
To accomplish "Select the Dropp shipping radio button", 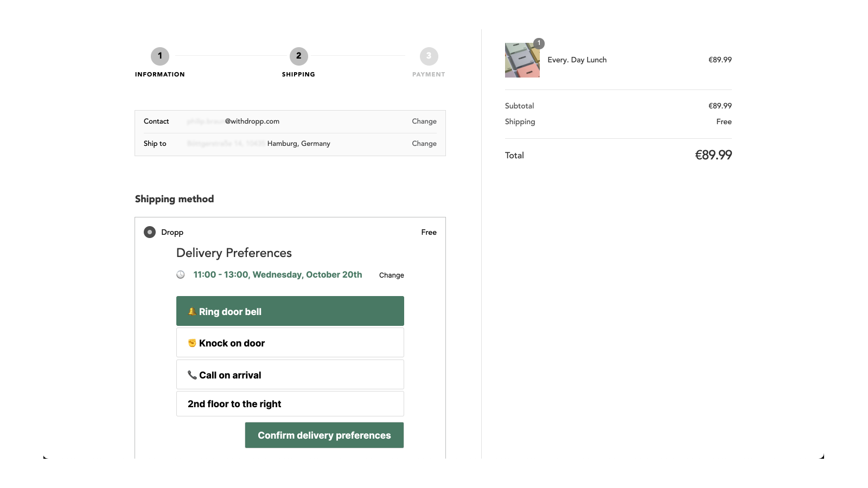I will point(150,232).
